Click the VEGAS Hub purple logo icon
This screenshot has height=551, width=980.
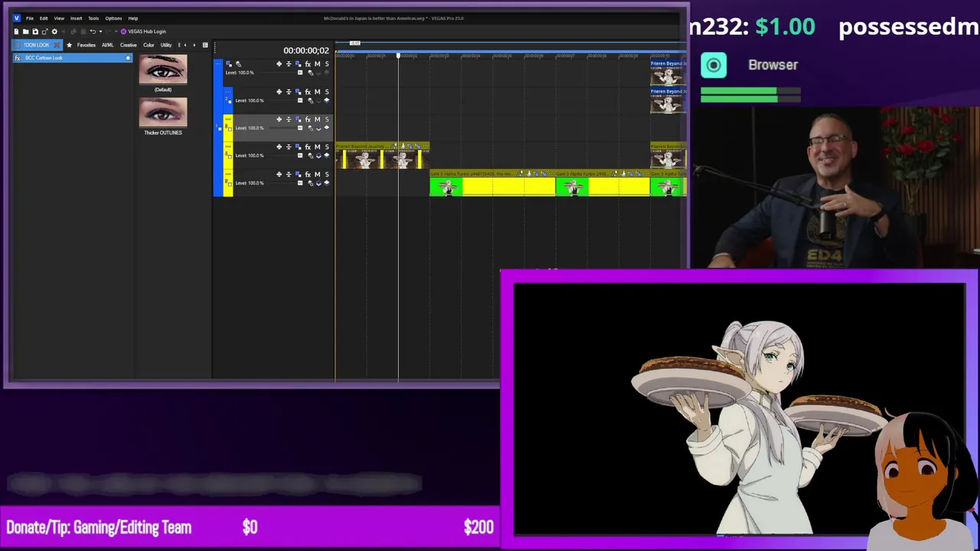124,31
